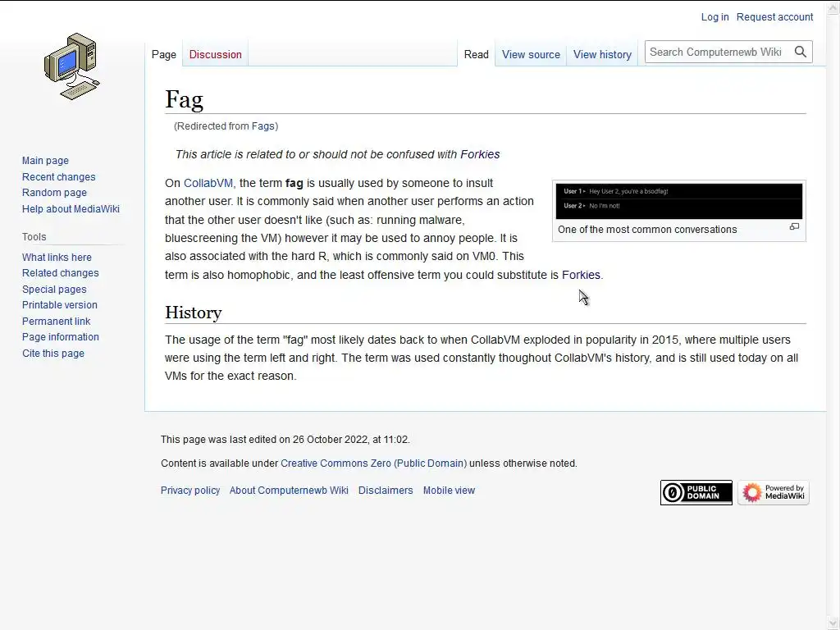
Task: Open the Random page link
Action: (x=55, y=192)
